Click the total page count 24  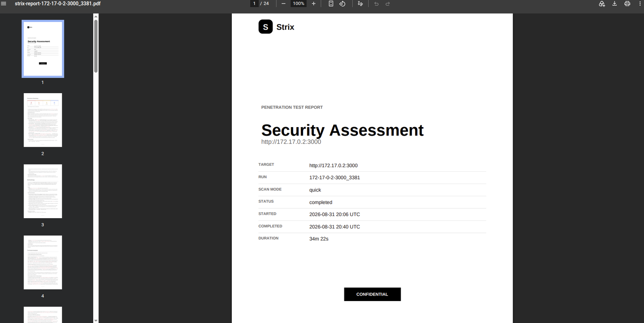[266, 3]
